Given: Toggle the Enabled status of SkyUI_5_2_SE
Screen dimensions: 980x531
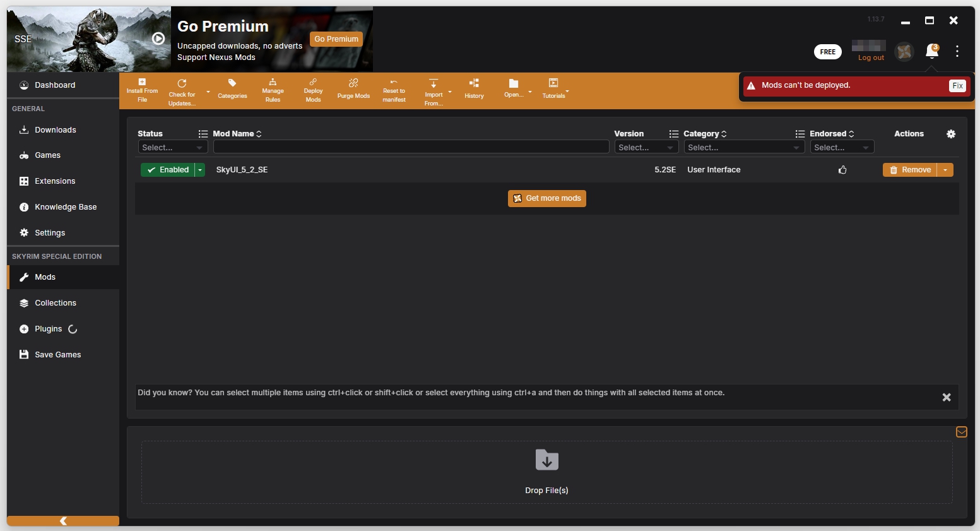Looking at the screenshot, I should pyautogui.click(x=168, y=170).
